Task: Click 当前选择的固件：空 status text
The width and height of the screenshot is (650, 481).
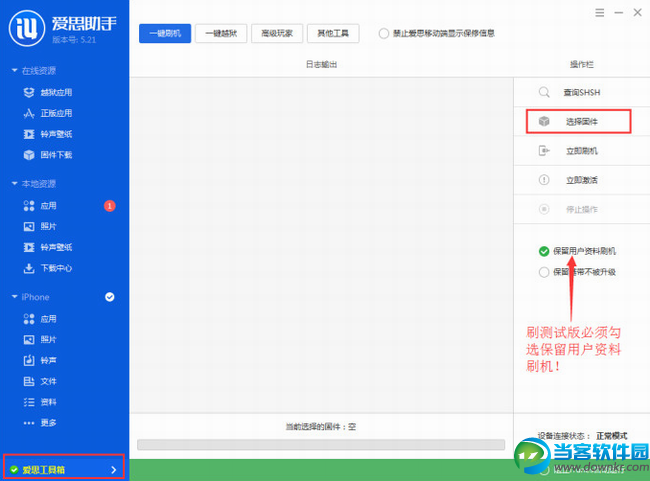Action: (321, 427)
